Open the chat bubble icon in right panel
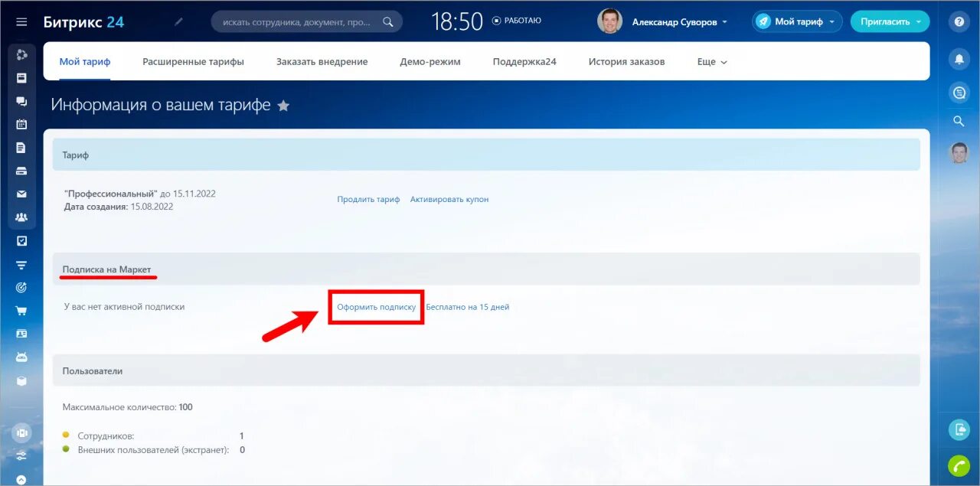980x486 pixels. click(x=959, y=93)
